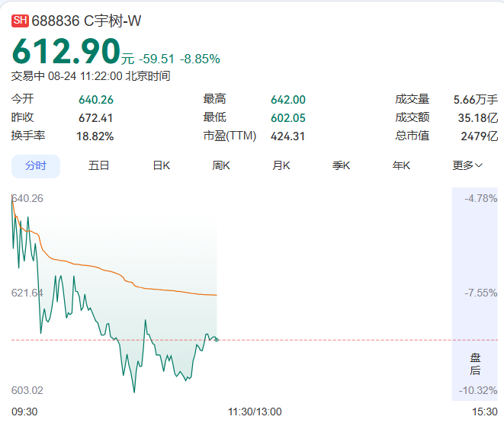Click chart percent label -4.78%
504x426 pixels.
481,199
